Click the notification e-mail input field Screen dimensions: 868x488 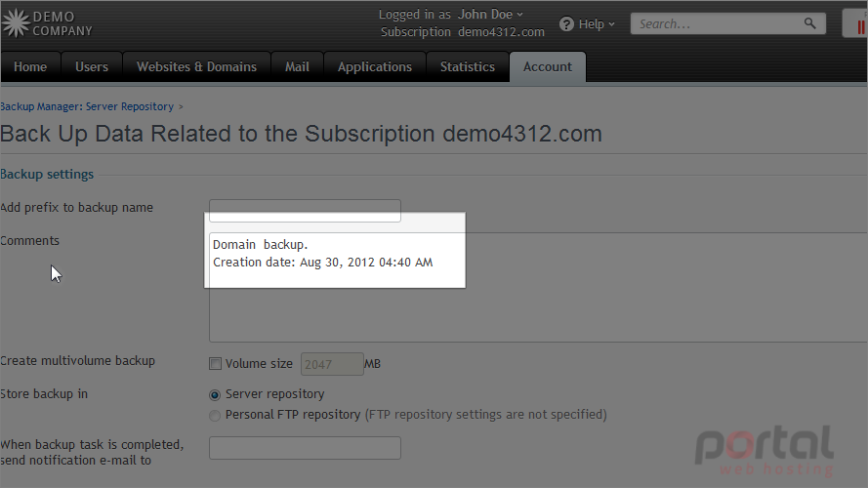click(305, 448)
